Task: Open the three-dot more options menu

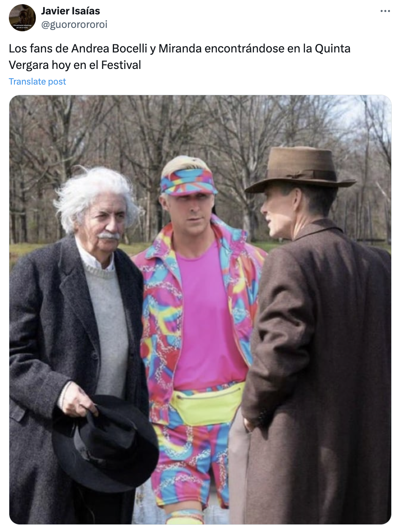Action: pos(385,11)
